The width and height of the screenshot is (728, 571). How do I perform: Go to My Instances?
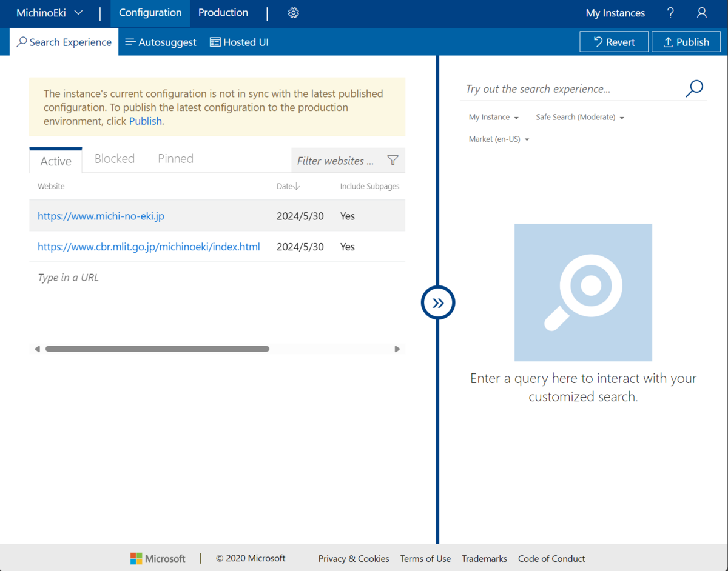[x=615, y=13]
